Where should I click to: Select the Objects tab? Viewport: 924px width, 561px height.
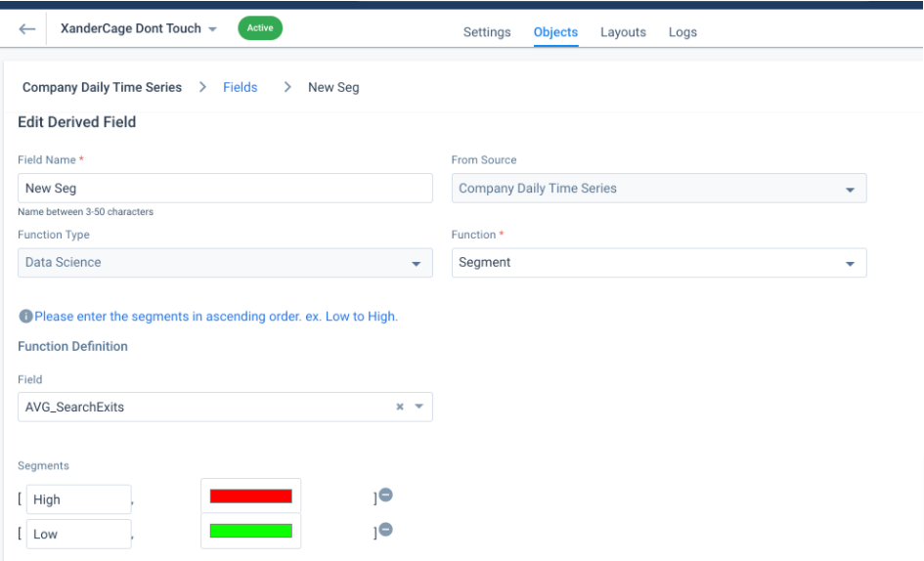coord(555,32)
